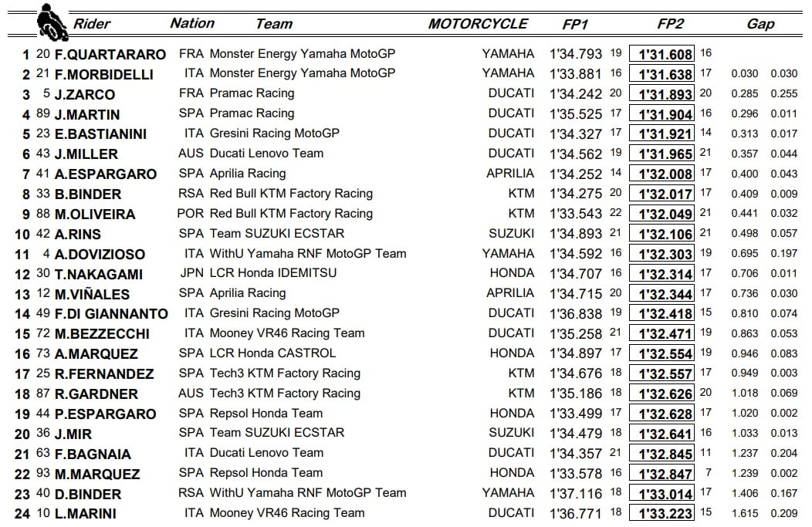Click M.OLIVEIRA's FP1 time 1'33.543
Screen dimensions: 812x527
pyautogui.click(x=576, y=214)
